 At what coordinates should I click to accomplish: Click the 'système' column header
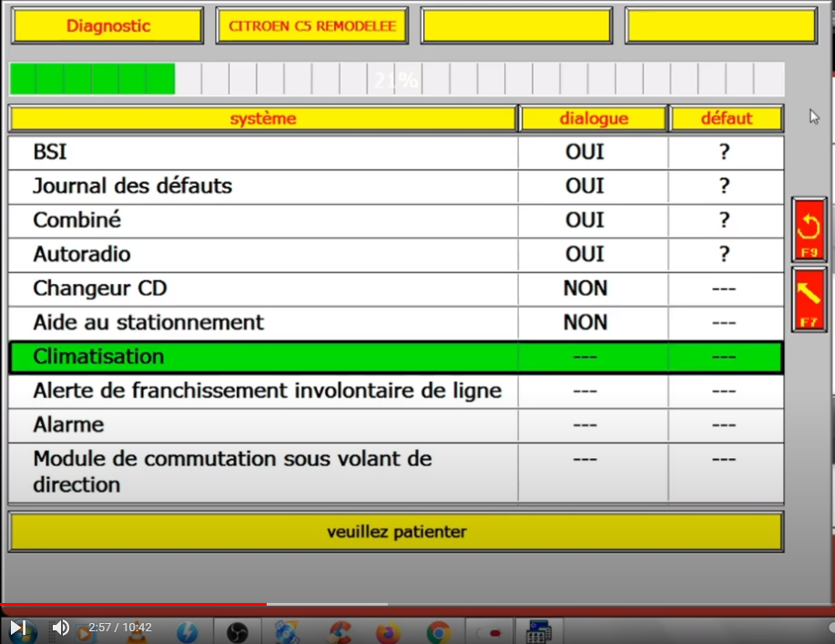point(263,118)
